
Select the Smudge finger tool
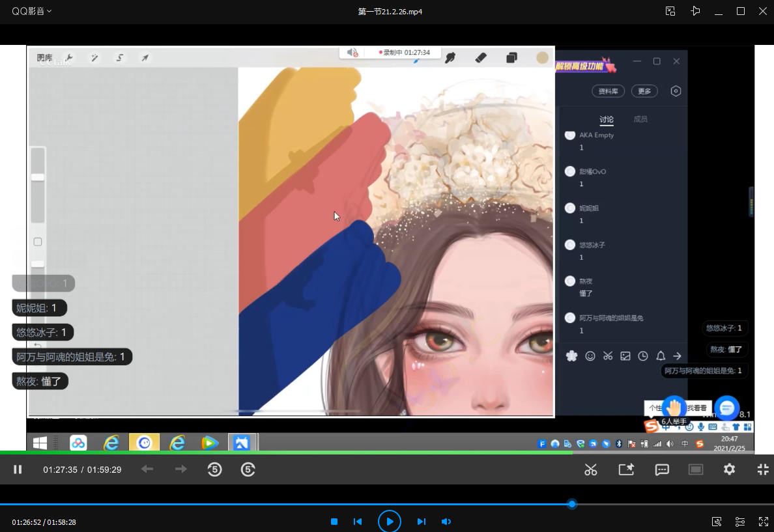(x=450, y=58)
